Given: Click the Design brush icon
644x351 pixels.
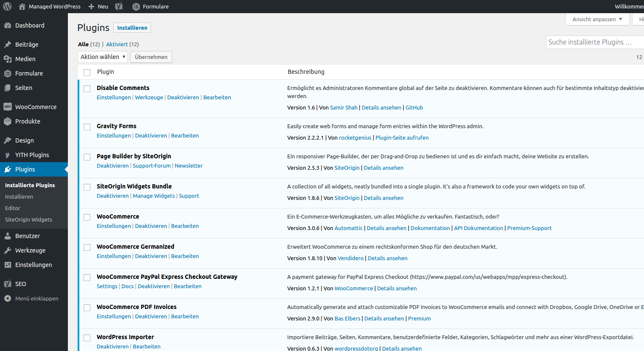Looking at the screenshot, I should pos(8,140).
